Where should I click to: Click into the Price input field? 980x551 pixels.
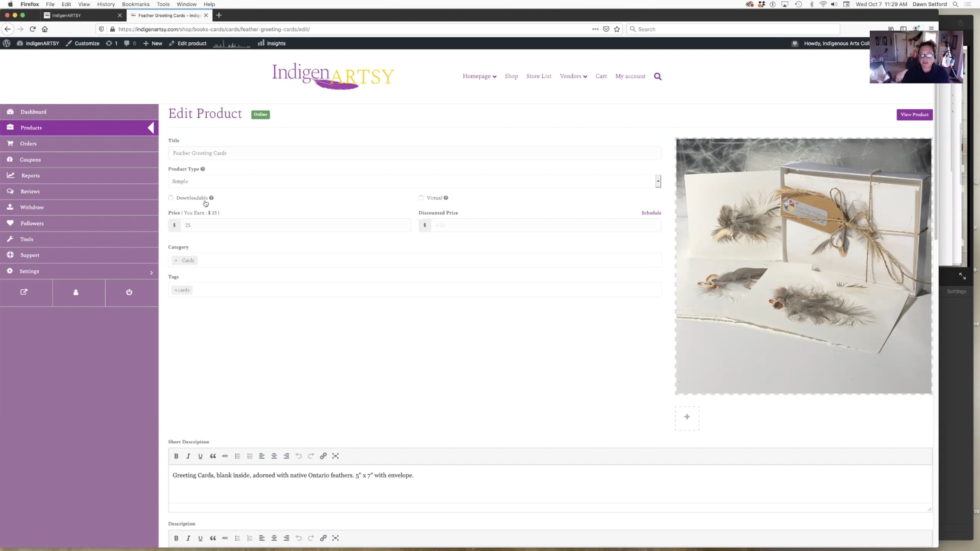click(295, 225)
